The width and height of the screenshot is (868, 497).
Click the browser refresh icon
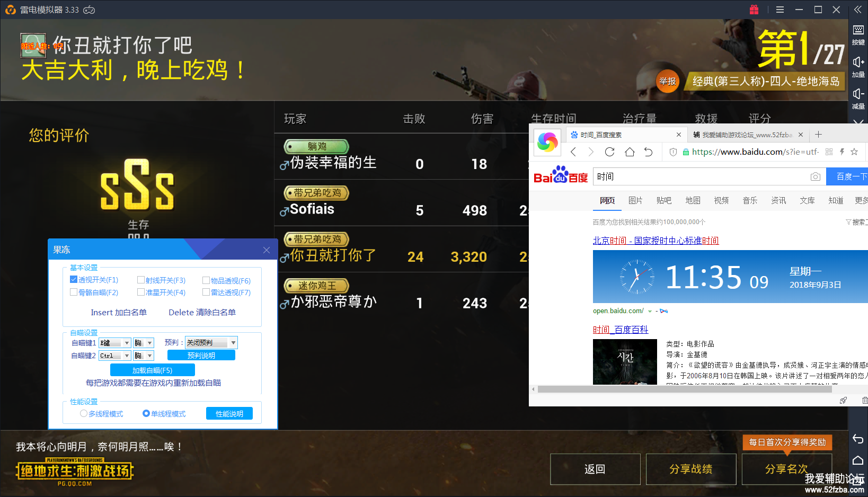pyautogui.click(x=609, y=152)
